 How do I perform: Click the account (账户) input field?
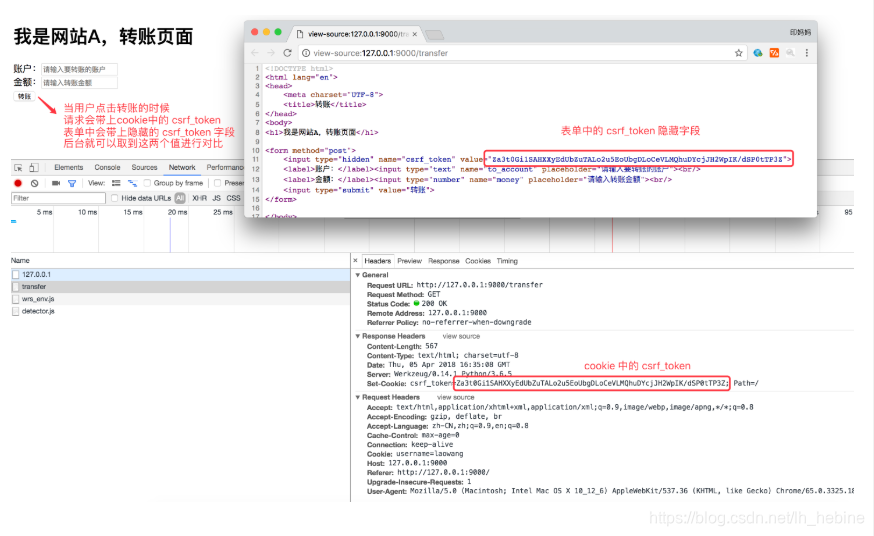79,70
